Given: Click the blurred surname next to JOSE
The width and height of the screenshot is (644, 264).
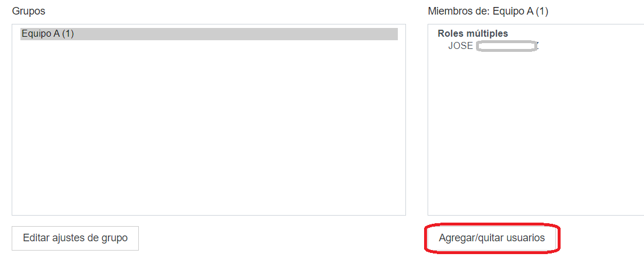Looking at the screenshot, I should coord(508,46).
